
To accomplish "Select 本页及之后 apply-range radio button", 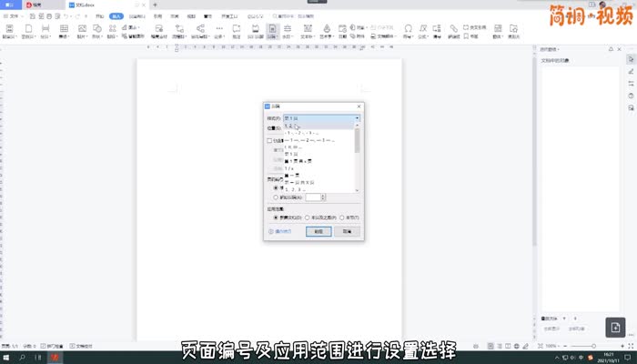I will point(308,217).
